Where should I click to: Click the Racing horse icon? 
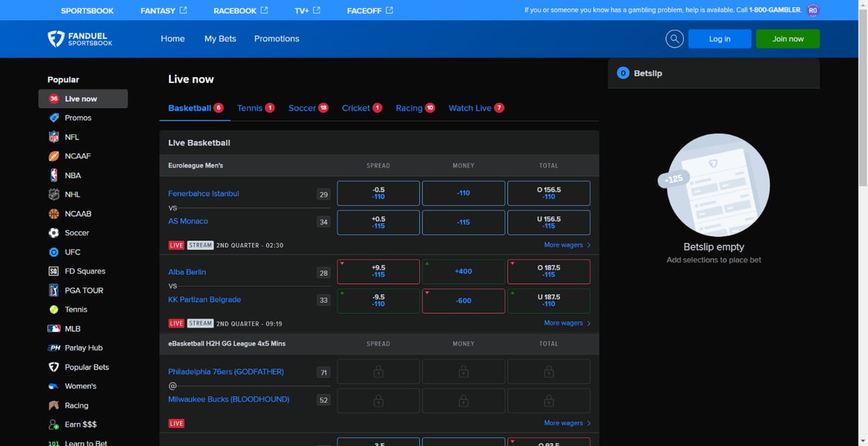[x=54, y=406]
